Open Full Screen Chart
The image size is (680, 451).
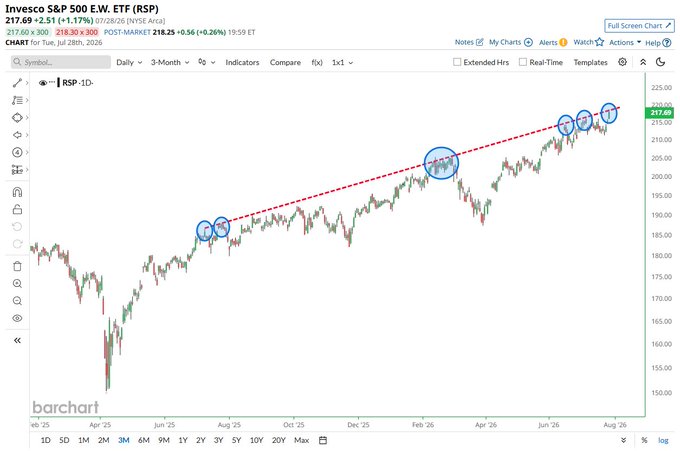[x=639, y=26]
